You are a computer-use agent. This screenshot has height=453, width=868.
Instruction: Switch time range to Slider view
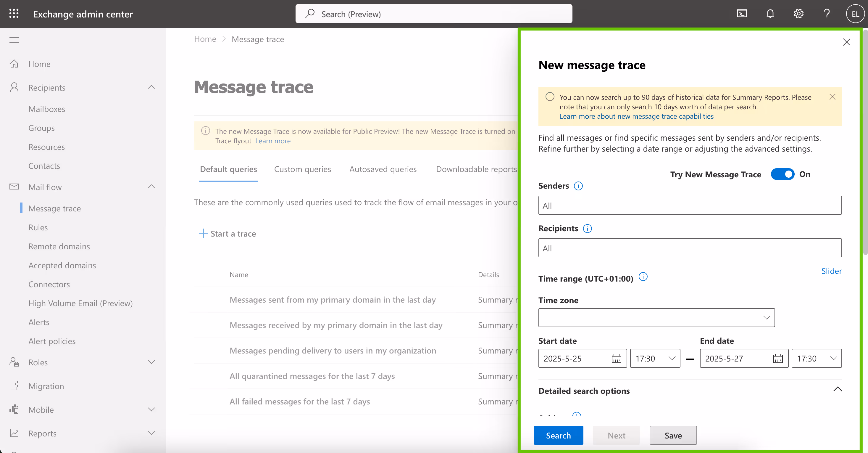coord(831,271)
